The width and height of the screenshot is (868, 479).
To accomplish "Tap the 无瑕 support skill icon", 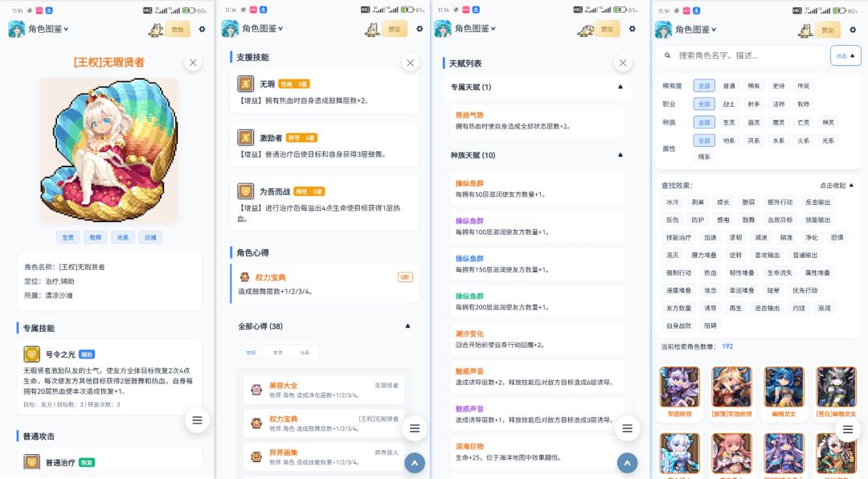I will pos(245,84).
